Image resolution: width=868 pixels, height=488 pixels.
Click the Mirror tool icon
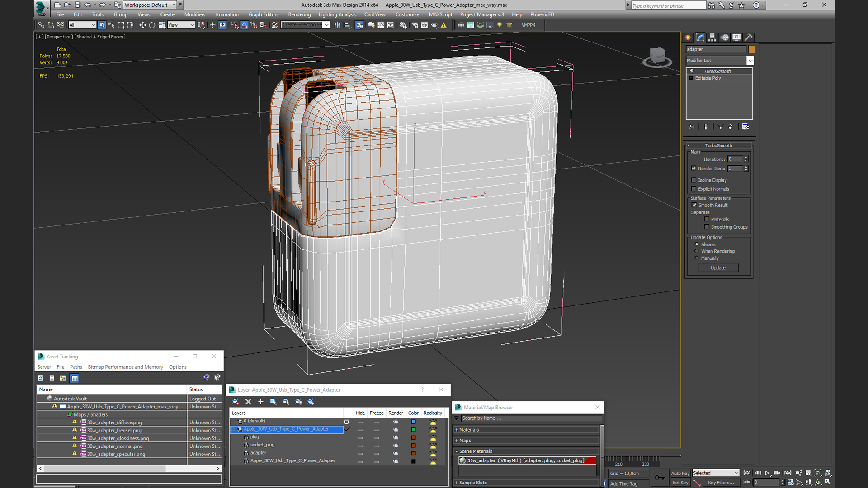pyautogui.click(x=337, y=25)
